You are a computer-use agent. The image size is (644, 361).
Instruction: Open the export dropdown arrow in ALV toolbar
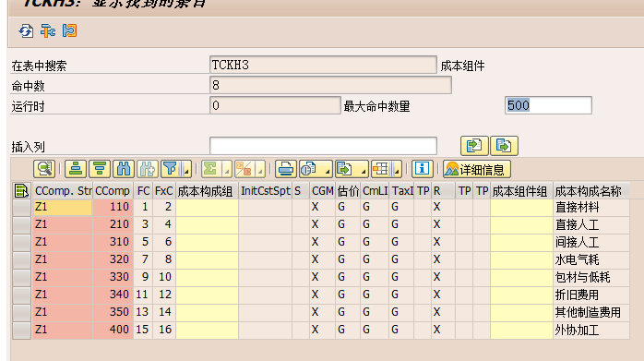364,169
